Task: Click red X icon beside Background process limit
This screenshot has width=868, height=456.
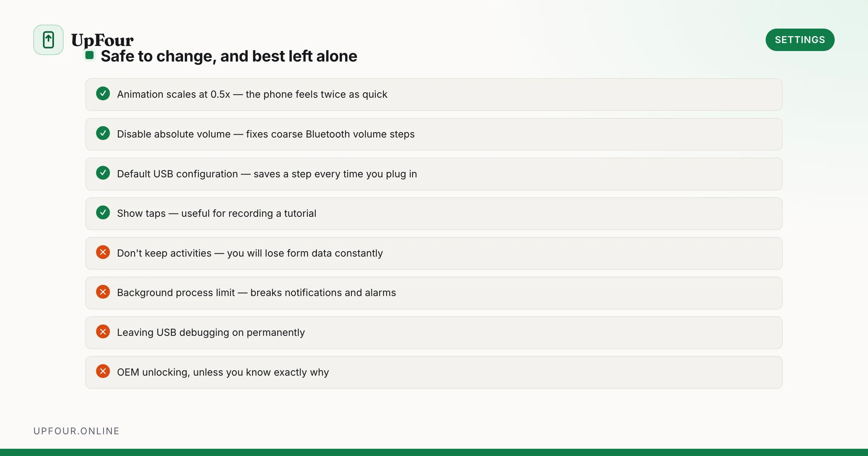Action: click(103, 292)
